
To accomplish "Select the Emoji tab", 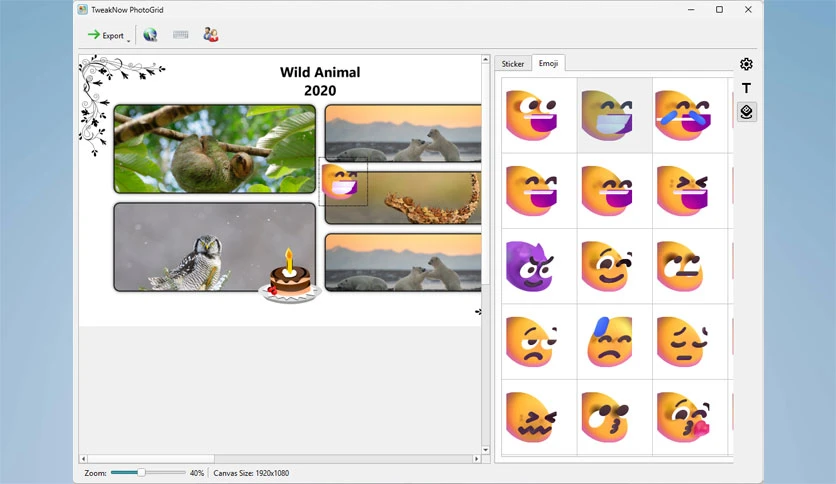I will coord(548,63).
